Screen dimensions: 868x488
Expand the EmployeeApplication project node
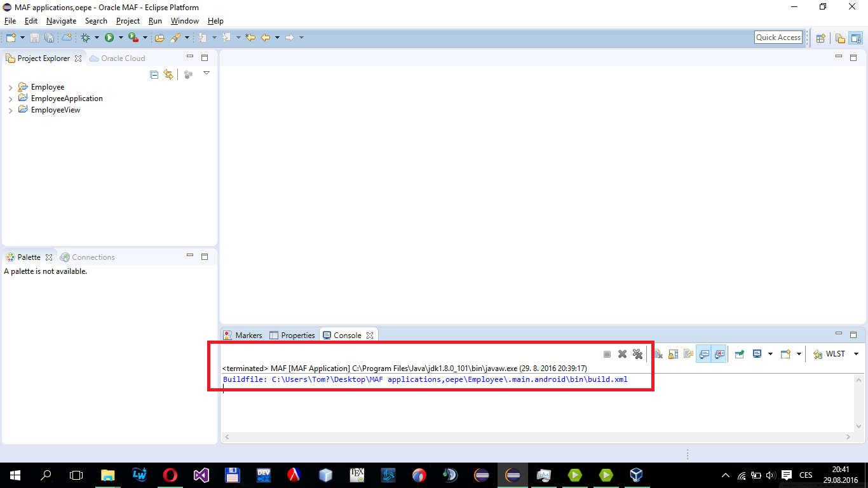point(11,99)
